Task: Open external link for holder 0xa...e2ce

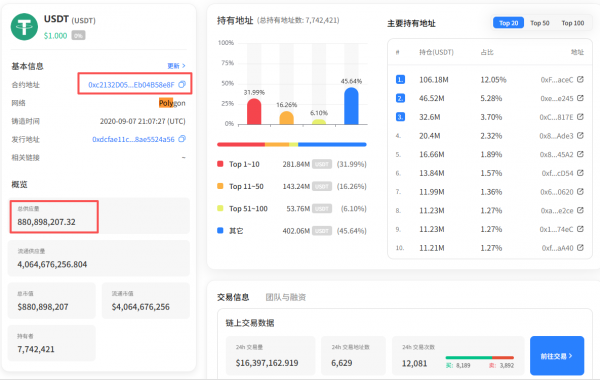Action: [x=580, y=210]
